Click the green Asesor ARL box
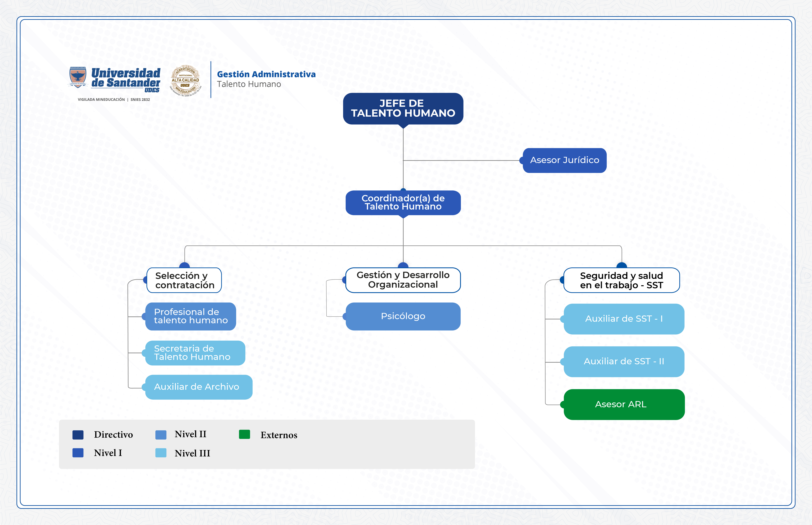 [624, 404]
